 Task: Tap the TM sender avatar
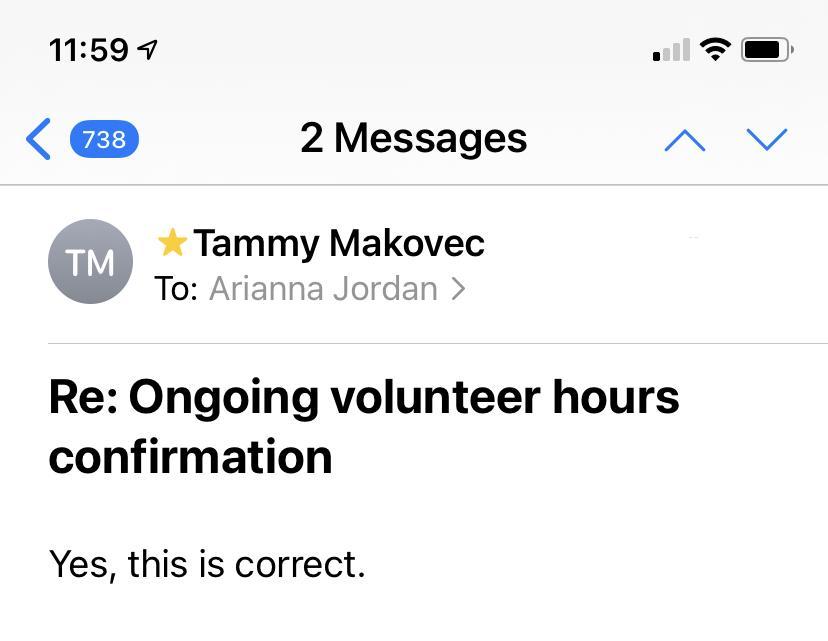[x=90, y=262]
